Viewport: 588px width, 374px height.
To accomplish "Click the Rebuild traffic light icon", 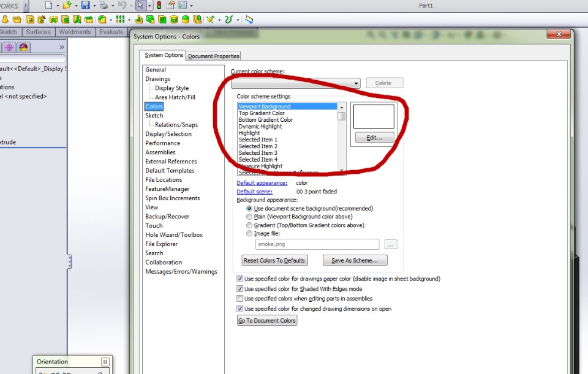I will (159, 6).
